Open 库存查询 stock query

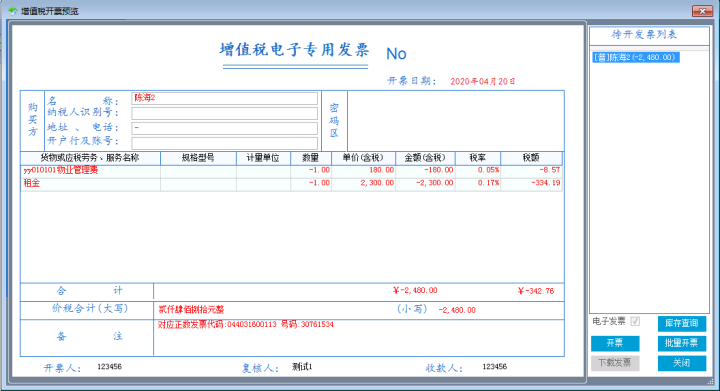(x=681, y=324)
